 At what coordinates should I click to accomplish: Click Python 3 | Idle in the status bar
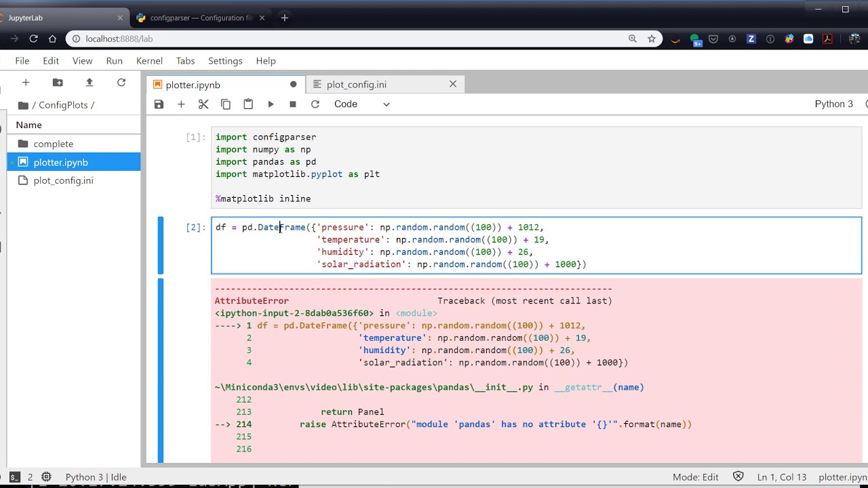96,477
